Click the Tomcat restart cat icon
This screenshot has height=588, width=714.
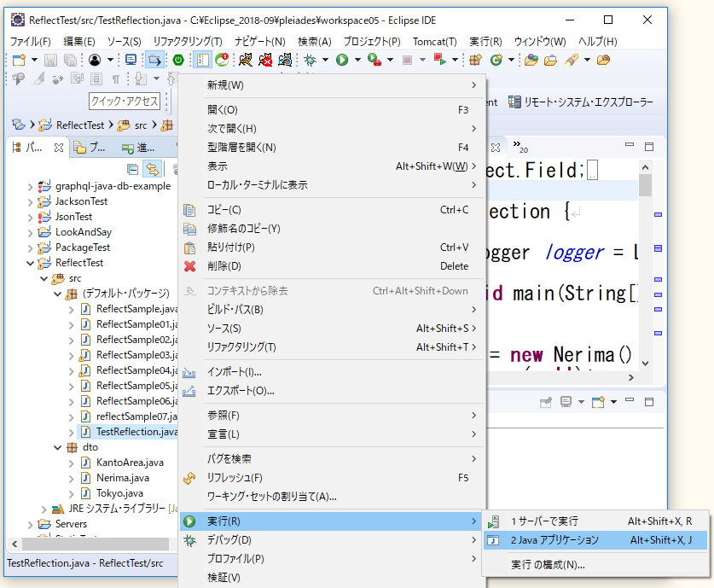[285, 60]
